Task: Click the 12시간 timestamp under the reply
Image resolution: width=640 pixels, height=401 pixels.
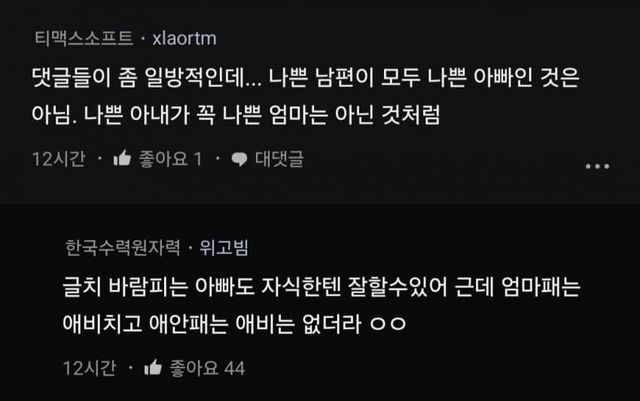Action: coord(90,368)
